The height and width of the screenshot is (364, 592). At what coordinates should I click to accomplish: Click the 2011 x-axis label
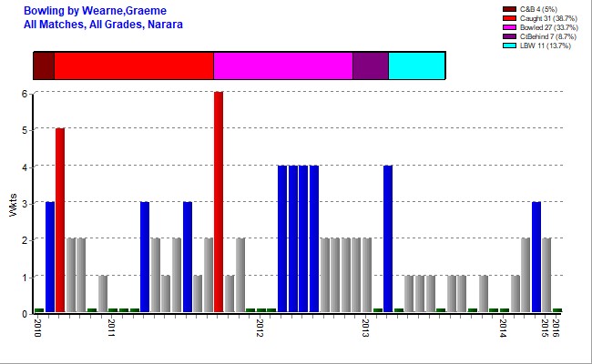pos(111,328)
